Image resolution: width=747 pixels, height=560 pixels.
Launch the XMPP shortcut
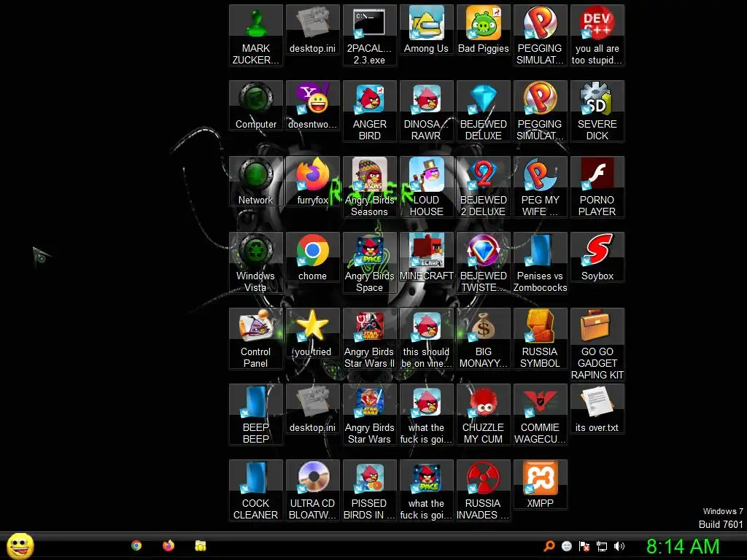[x=540, y=484]
